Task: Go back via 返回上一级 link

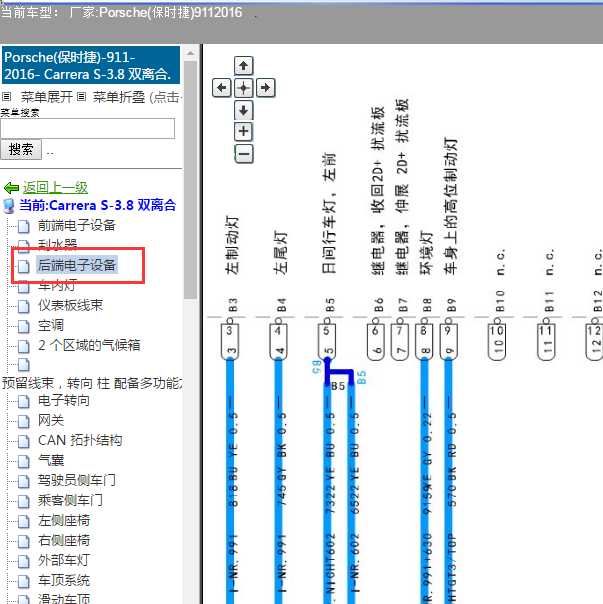Action: pos(55,188)
